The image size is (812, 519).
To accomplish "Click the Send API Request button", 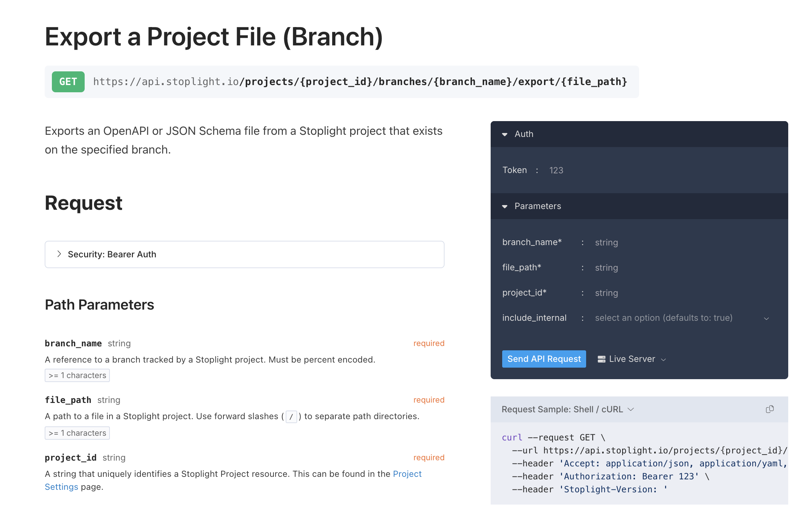I will [544, 359].
